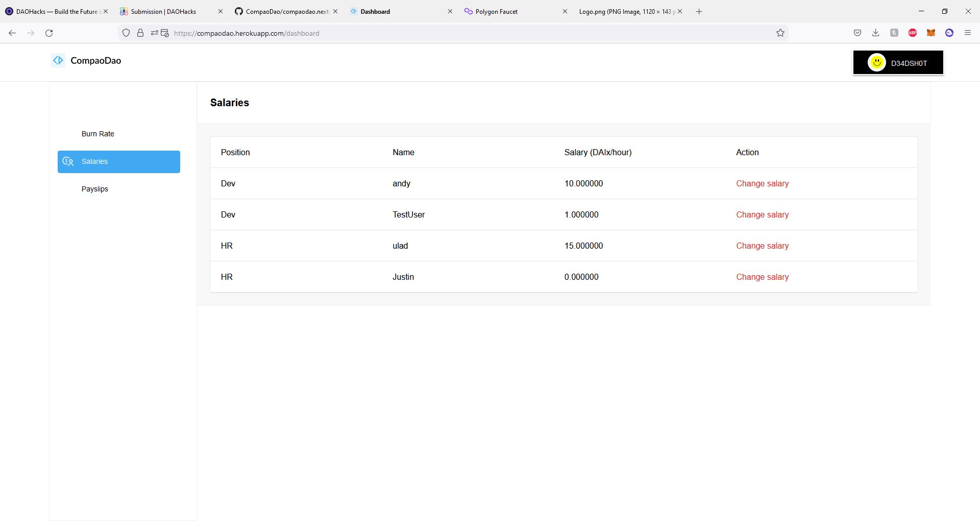The height and width of the screenshot is (531, 980).
Task: Click the Name column header
Action: 403,152
